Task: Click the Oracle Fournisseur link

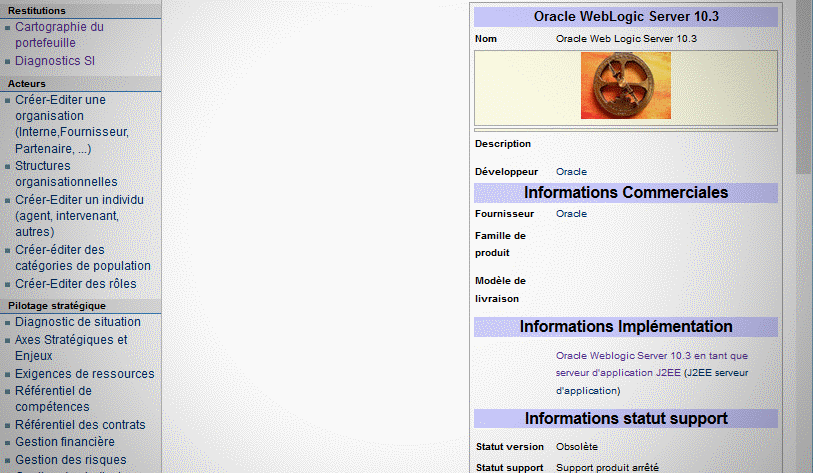Action: coord(571,214)
